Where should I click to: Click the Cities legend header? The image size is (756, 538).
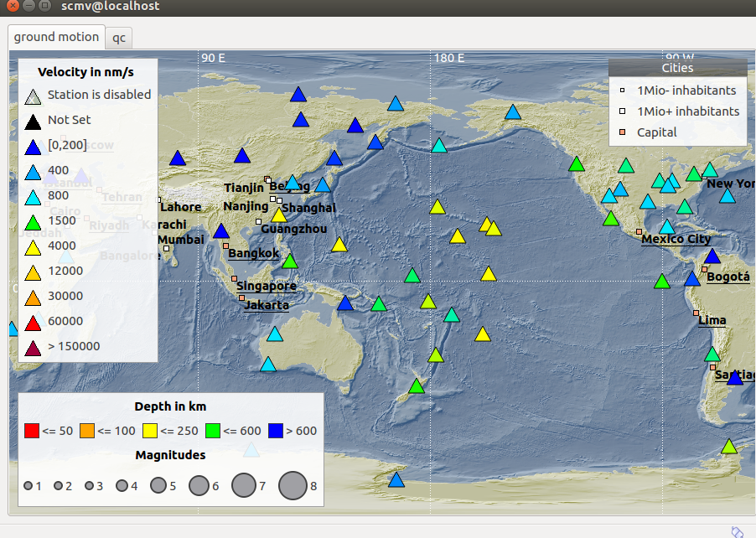677,68
